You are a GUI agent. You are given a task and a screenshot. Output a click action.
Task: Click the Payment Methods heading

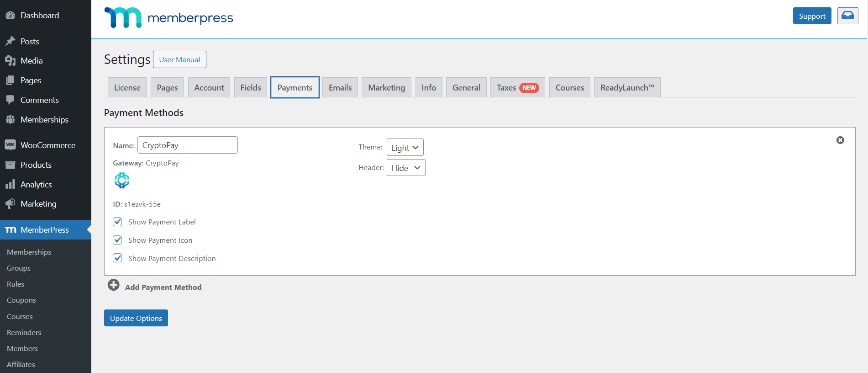[144, 113]
